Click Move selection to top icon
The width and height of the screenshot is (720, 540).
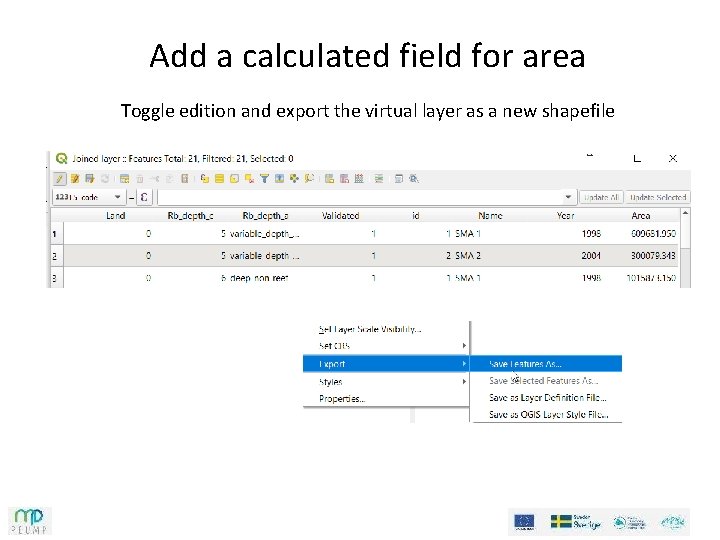coord(279,179)
